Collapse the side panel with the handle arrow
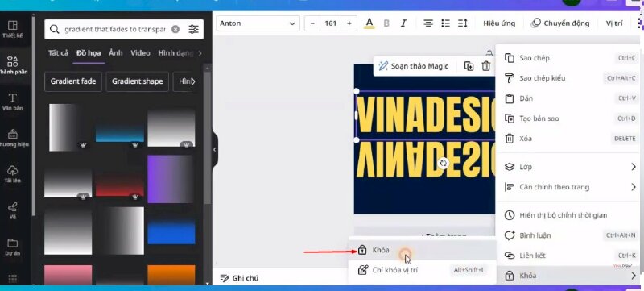The width and height of the screenshot is (644, 291). tap(214, 150)
